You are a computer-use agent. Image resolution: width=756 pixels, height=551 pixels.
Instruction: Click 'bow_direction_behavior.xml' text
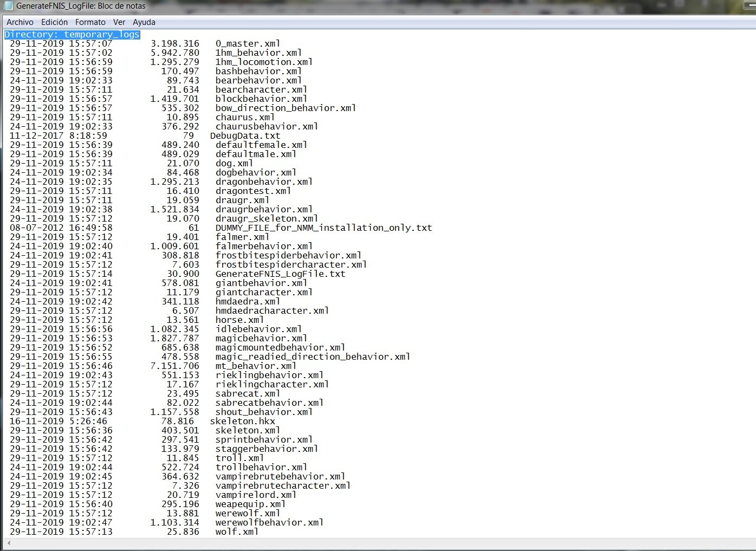pos(286,108)
